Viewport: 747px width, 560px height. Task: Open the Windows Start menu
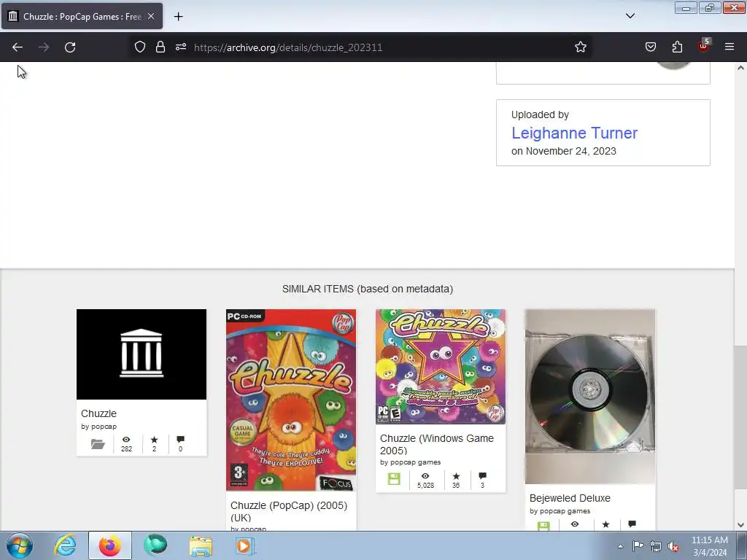tap(20, 545)
